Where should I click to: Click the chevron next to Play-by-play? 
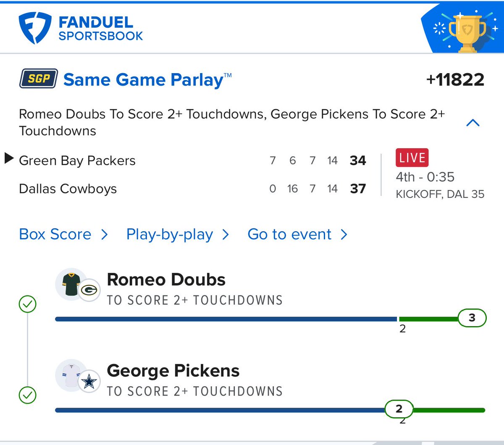point(226,234)
